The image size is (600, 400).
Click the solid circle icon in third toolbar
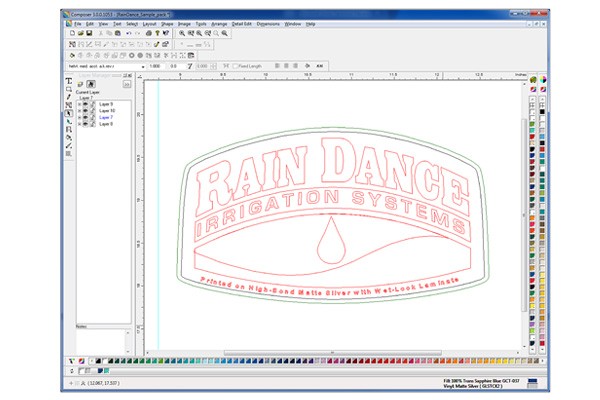pyautogui.click(x=140, y=56)
